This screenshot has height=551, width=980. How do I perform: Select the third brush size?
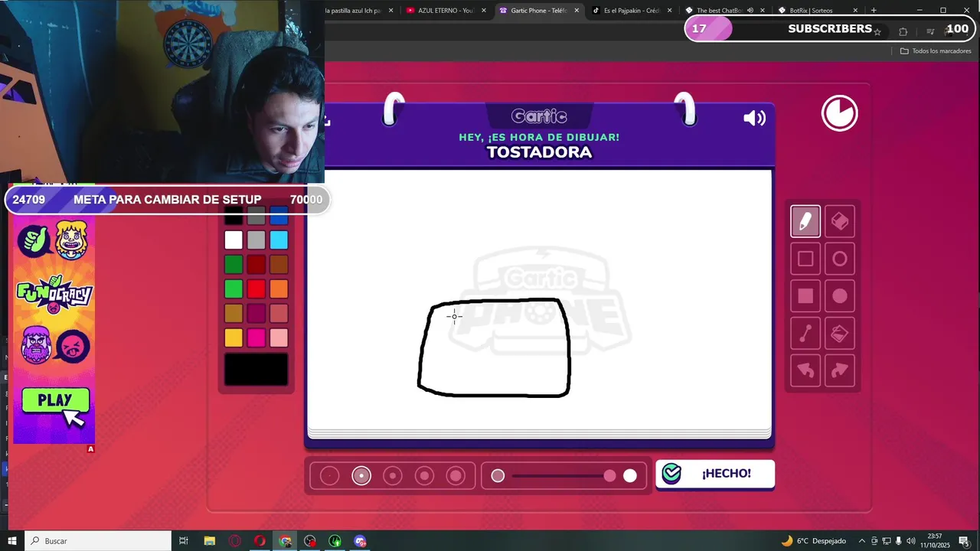pos(393,476)
